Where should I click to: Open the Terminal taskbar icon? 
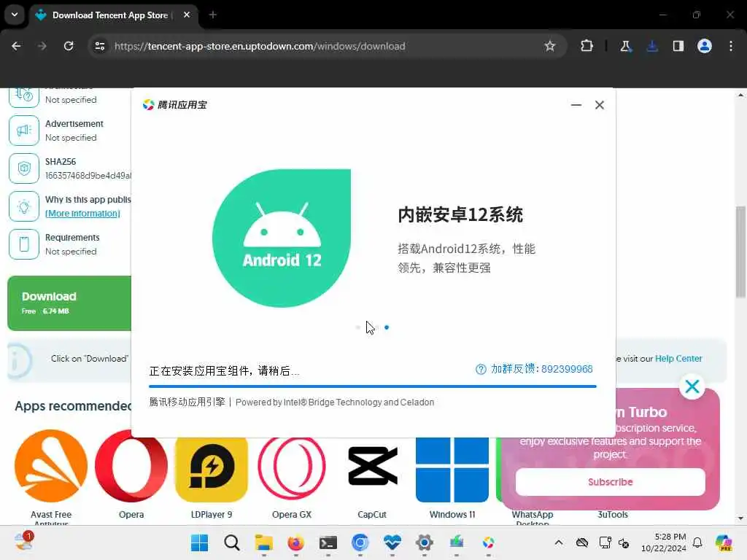point(328,542)
